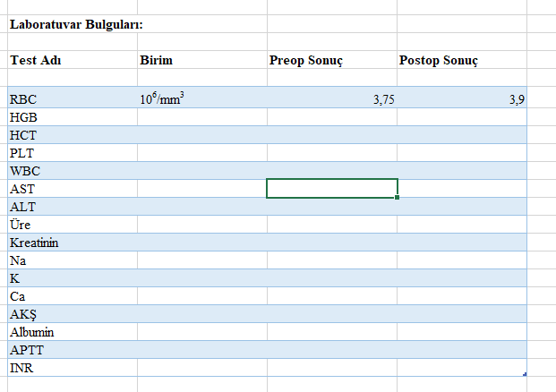Click the INR row label cell
The width and height of the screenshot is (556, 392).
pos(73,368)
